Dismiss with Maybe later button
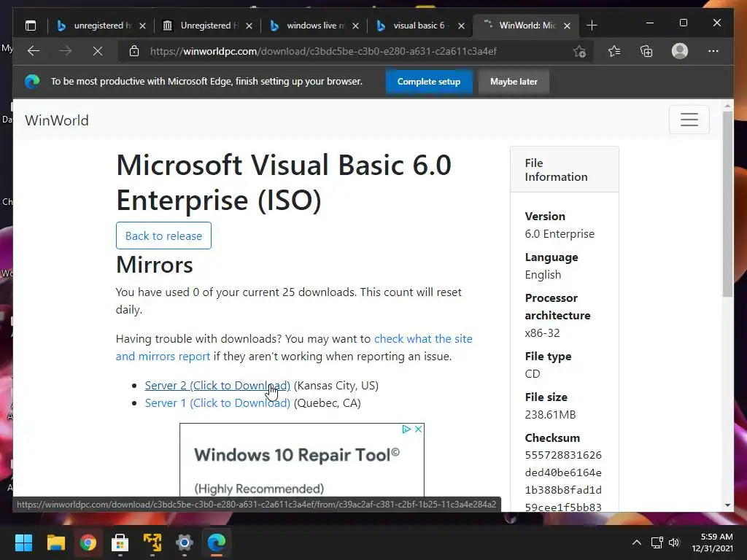Image resolution: width=747 pixels, height=560 pixels. point(514,82)
